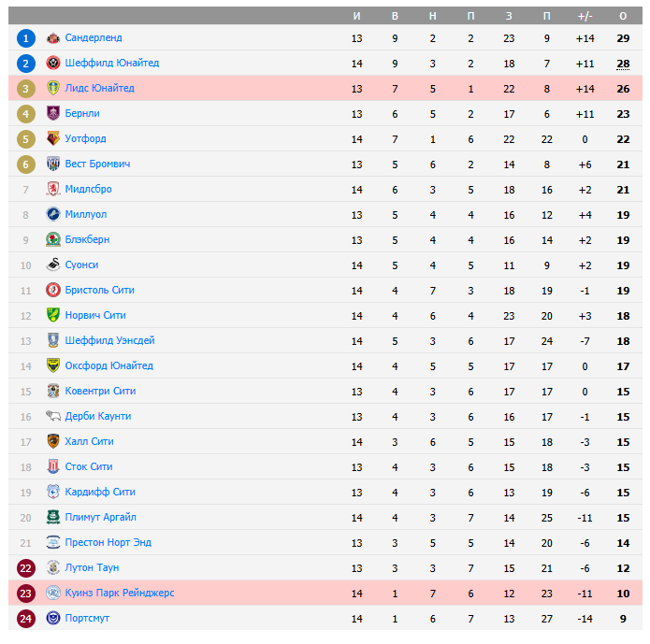Open the Куинз Парк Рейнджерс link
Viewport: 650px width, 644px height.
point(120,594)
